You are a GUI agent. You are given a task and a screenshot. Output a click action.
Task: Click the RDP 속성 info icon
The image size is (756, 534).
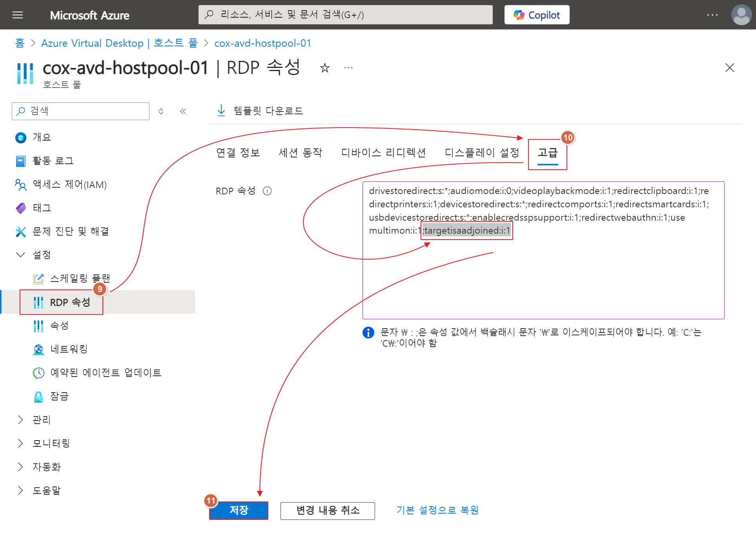pyautogui.click(x=267, y=191)
